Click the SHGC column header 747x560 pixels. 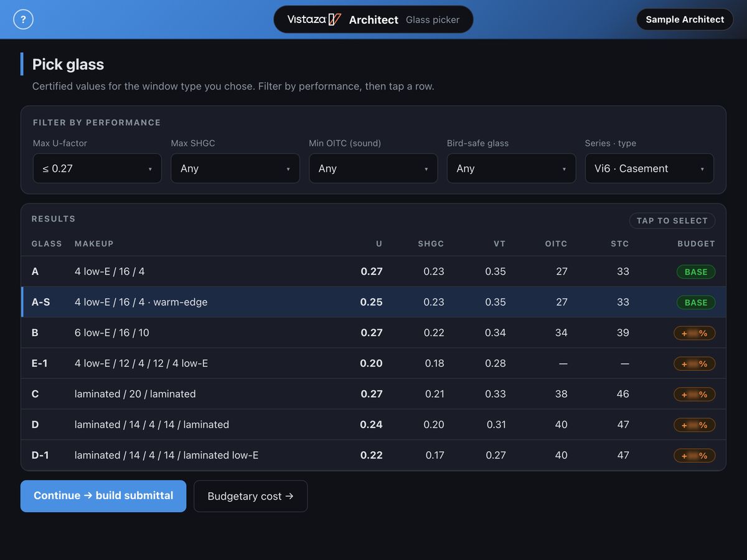[x=431, y=244]
